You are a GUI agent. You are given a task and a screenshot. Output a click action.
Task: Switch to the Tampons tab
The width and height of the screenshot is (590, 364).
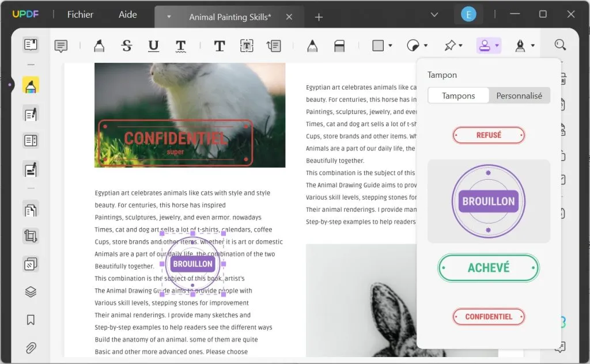click(458, 96)
